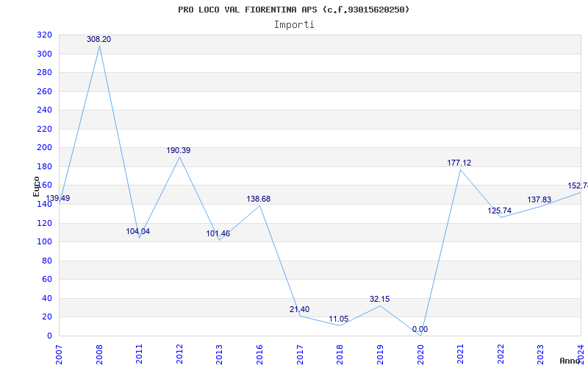Click the 240 y-axis tick
Screen dimensions: 588x368
(x=44, y=110)
